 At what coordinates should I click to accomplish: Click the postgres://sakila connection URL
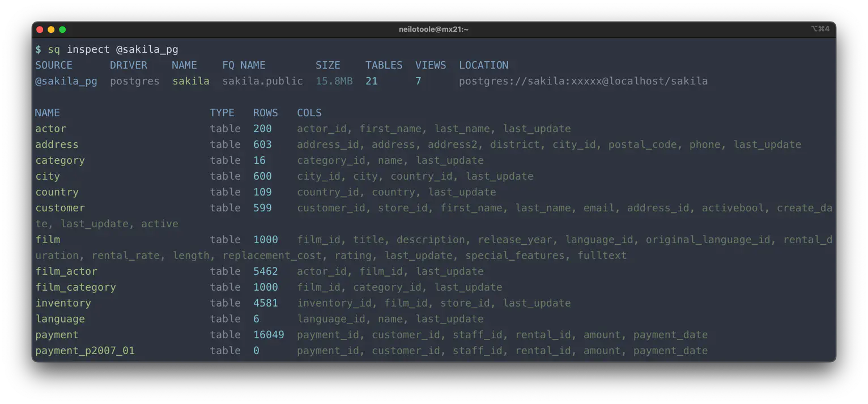point(584,81)
